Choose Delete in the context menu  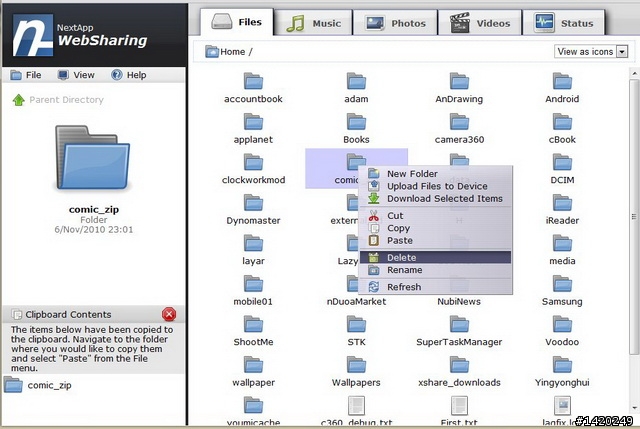[435, 258]
